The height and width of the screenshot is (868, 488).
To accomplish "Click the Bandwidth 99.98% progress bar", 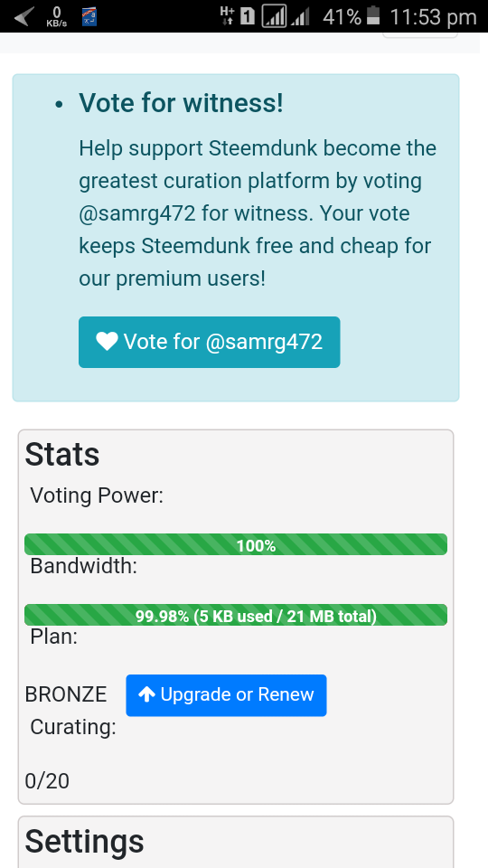I will coord(236,615).
